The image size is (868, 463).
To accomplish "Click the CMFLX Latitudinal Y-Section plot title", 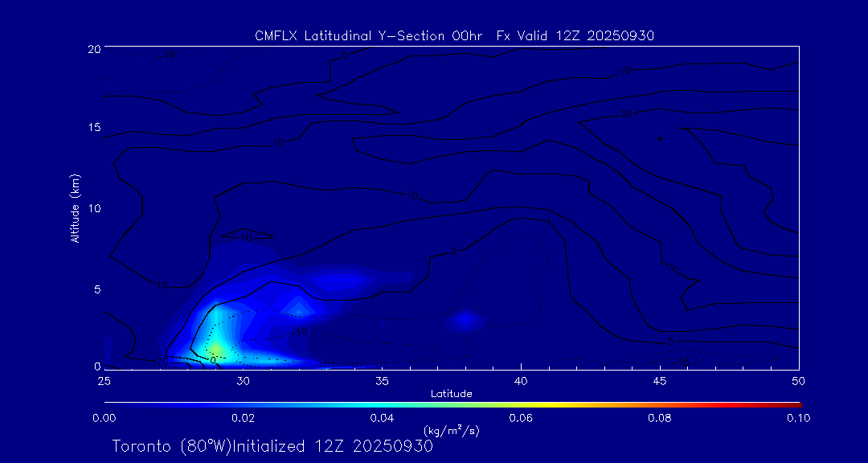I will click(x=454, y=35).
